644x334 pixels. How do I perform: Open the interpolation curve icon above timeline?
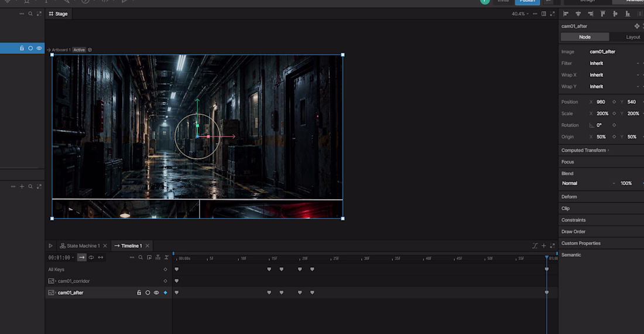click(x=535, y=246)
